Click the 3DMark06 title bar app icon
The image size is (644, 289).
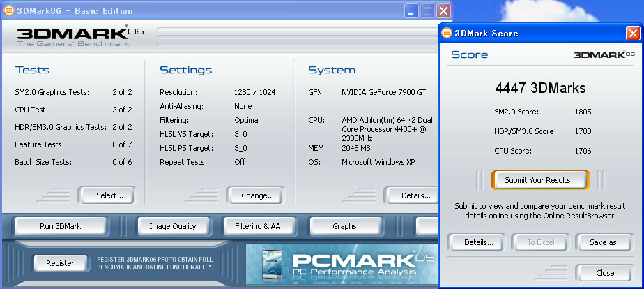pyautogui.click(x=8, y=11)
